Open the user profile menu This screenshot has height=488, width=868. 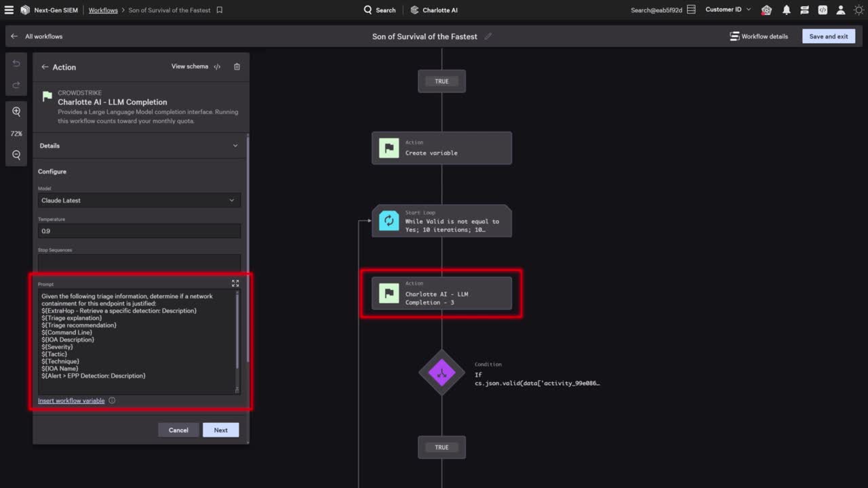841,10
